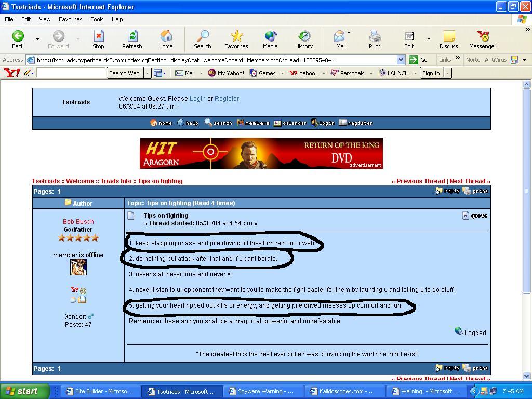Open the Favorites menu
This screenshot has height=399, width=532.
tap(71, 19)
